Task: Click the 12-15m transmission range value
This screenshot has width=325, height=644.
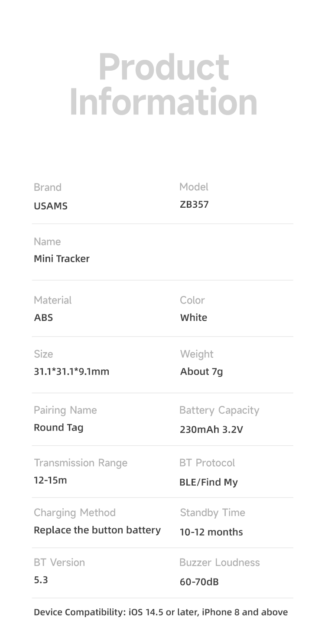Action: point(50,481)
